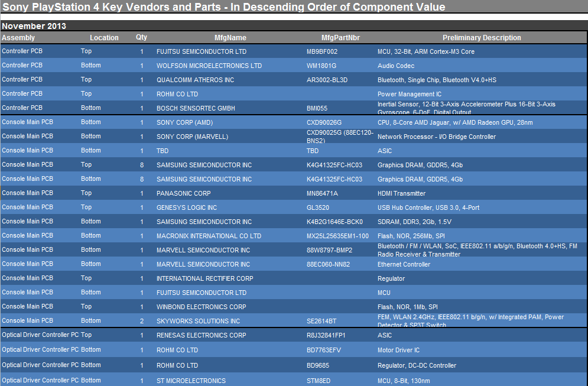Screen dimensions: 588x386
Task: Select the Panasonic Corp manufacturer cell
Action: [x=183, y=194]
